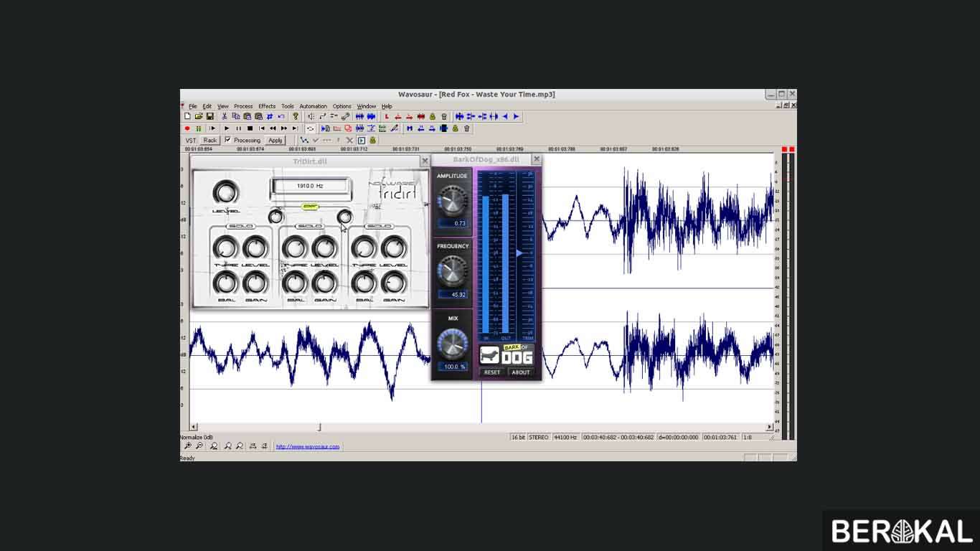Open the Effects menu
The image size is (980, 551).
pyautogui.click(x=267, y=106)
